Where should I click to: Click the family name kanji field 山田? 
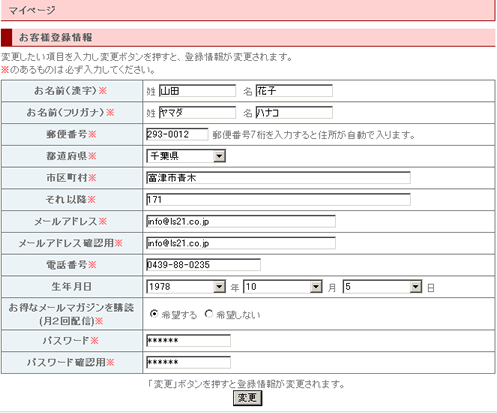tap(197, 91)
